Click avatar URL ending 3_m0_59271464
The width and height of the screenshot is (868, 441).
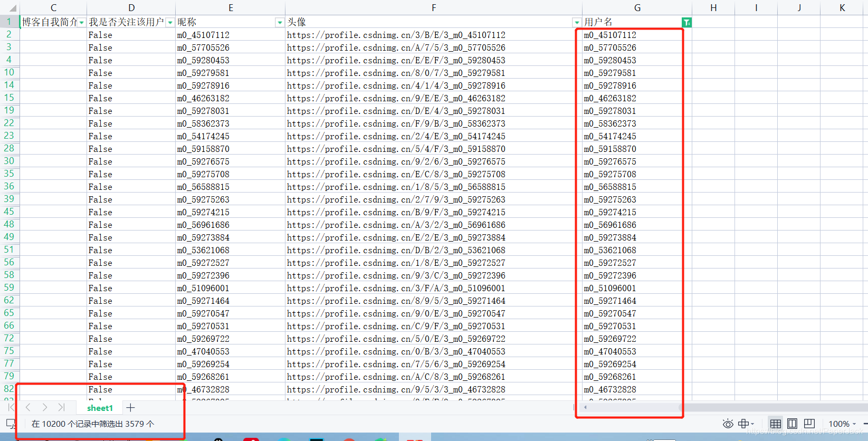click(x=433, y=301)
